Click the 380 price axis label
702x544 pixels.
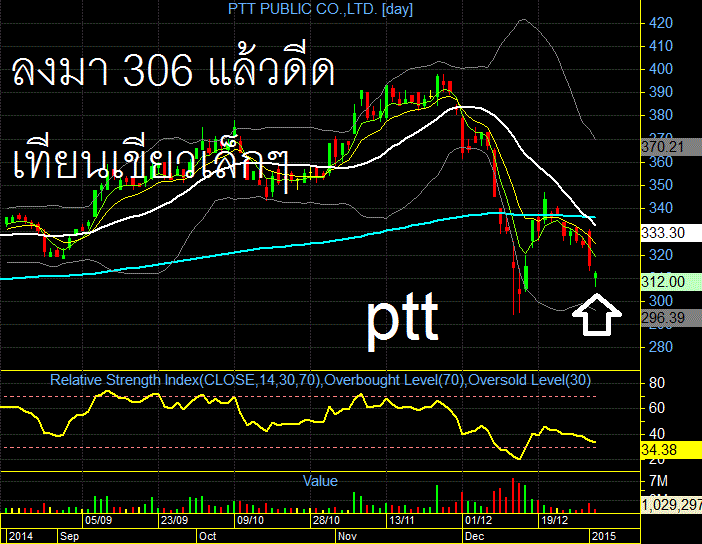(x=661, y=115)
